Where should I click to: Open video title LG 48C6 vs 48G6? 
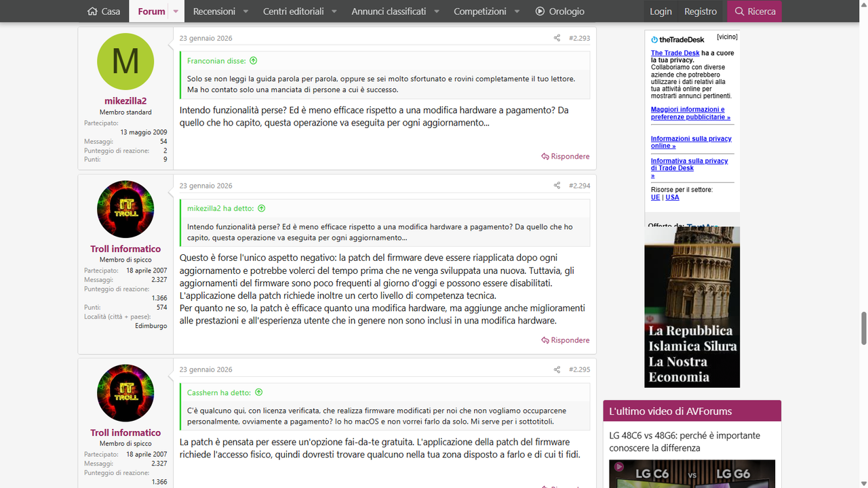[x=684, y=442]
